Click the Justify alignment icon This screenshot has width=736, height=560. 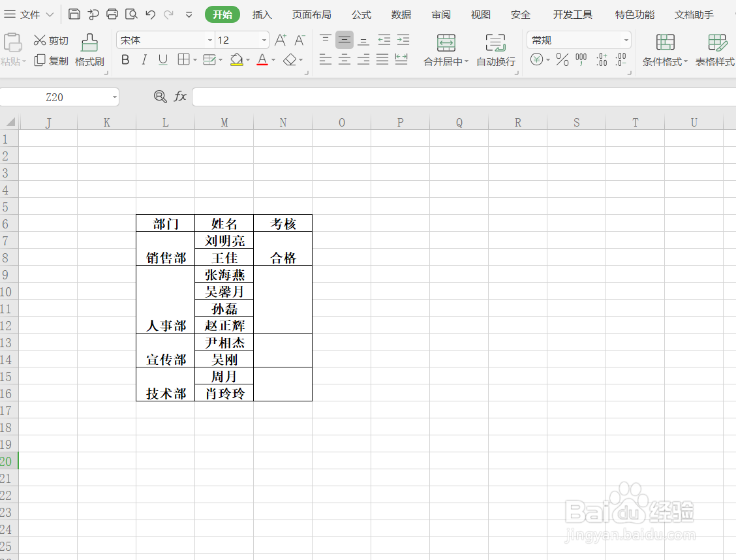(x=382, y=59)
